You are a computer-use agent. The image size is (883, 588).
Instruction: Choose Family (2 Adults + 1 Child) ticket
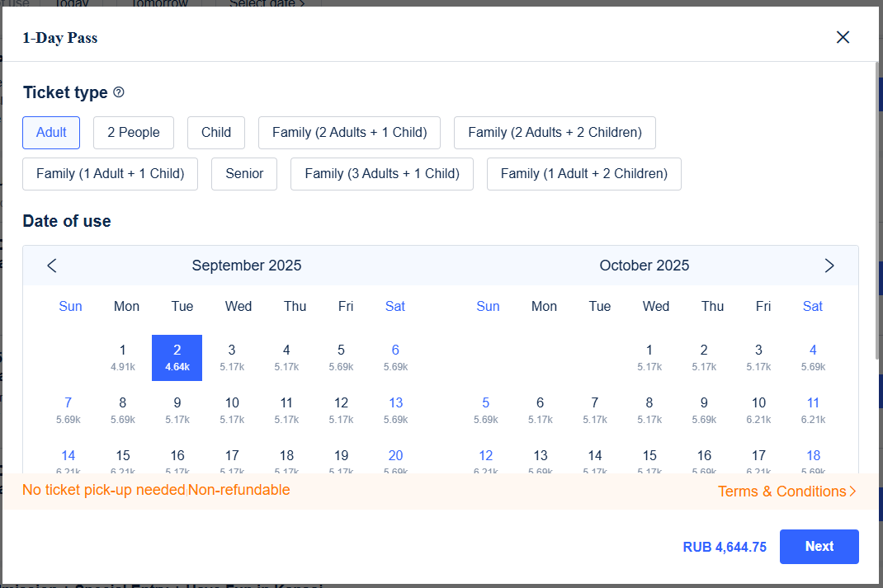(x=349, y=133)
